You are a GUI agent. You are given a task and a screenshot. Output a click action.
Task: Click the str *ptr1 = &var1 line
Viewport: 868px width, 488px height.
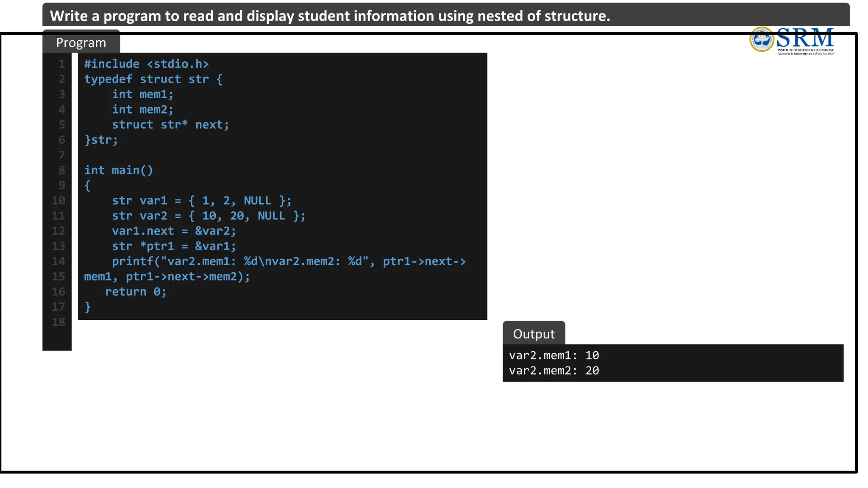[x=174, y=246]
